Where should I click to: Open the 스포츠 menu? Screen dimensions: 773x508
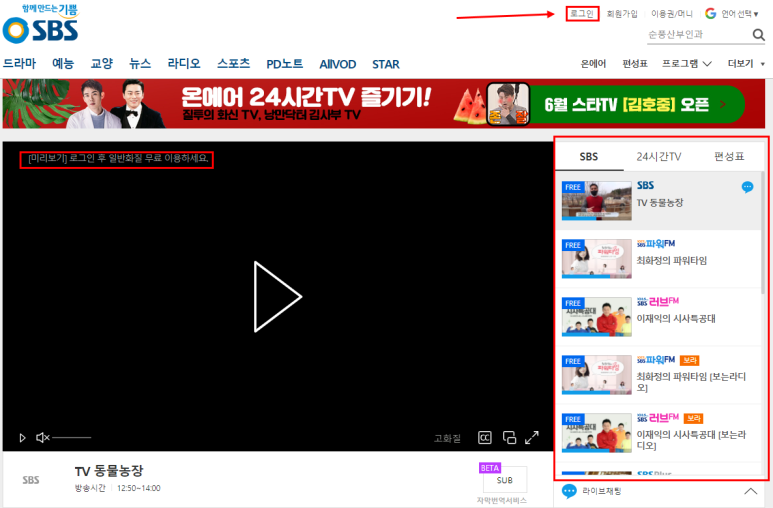234,64
